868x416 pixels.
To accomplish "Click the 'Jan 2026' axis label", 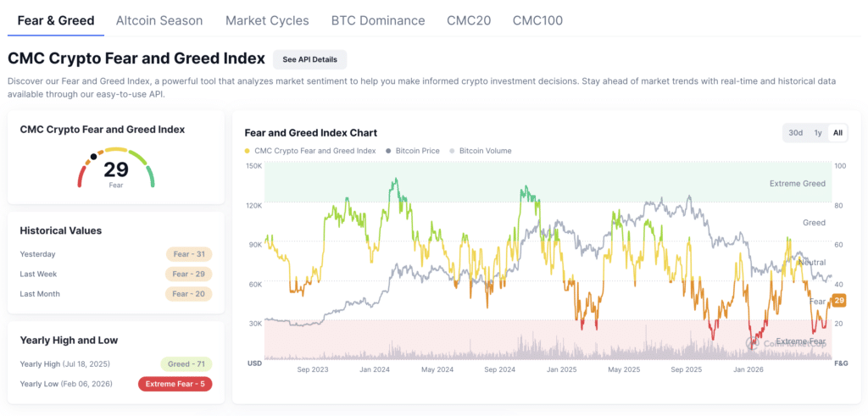I will [748, 369].
